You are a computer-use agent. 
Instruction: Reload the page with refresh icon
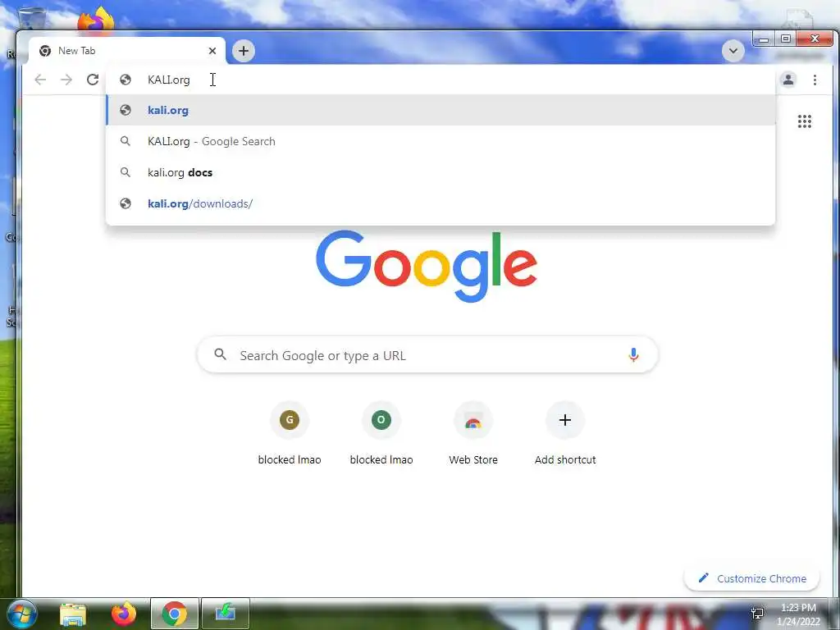tap(93, 80)
